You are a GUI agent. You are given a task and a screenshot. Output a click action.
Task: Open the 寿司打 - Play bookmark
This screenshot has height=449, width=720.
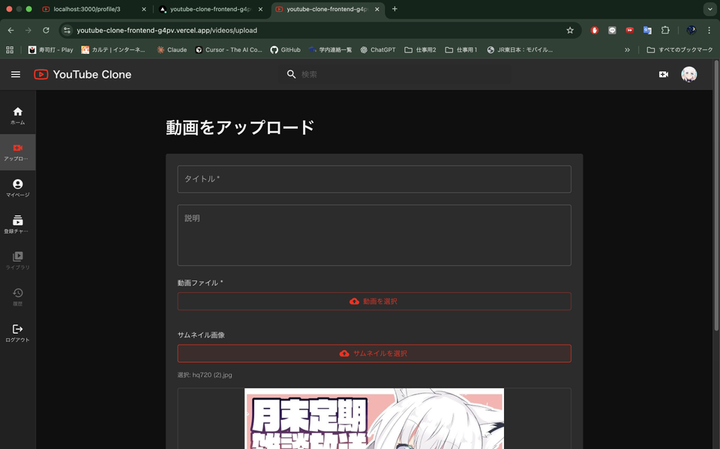coord(51,50)
